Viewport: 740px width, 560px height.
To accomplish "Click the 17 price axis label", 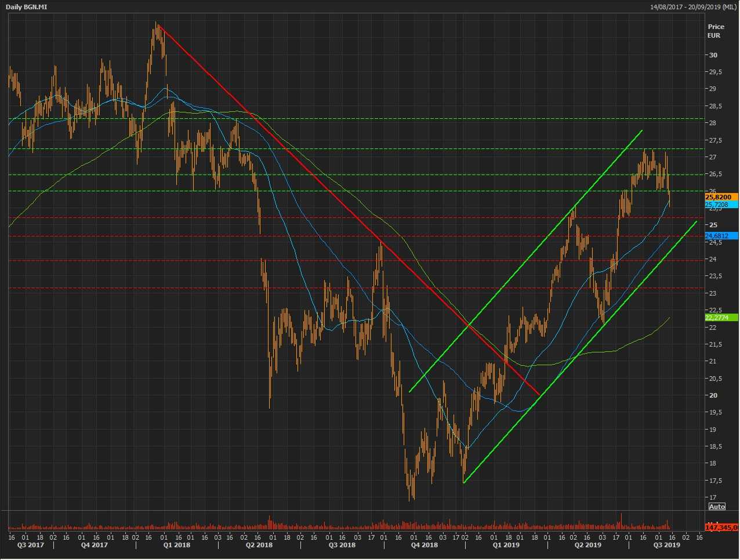I will [713, 497].
